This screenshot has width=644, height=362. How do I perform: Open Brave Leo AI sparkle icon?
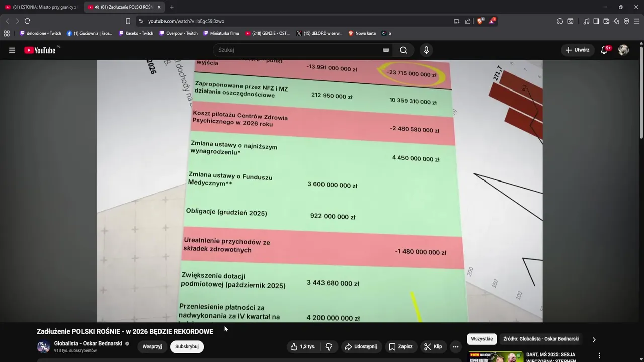616,21
